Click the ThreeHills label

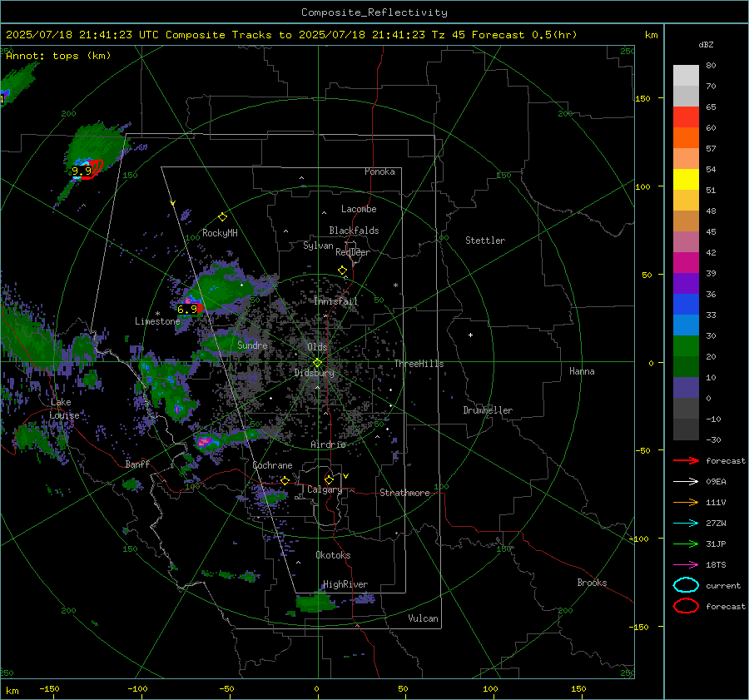point(419,364)
